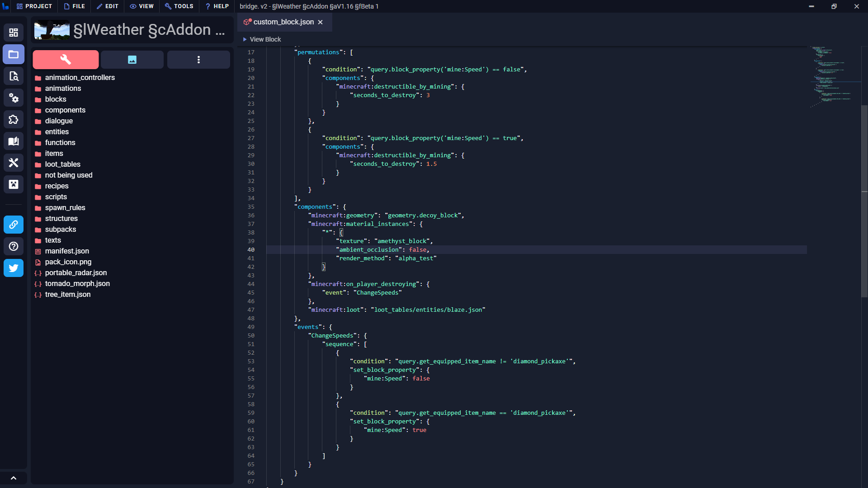868x488 pixels.
Task: Expand the View Block disclosure arrow
Action: pyautogui.click(x=245, y=39)
